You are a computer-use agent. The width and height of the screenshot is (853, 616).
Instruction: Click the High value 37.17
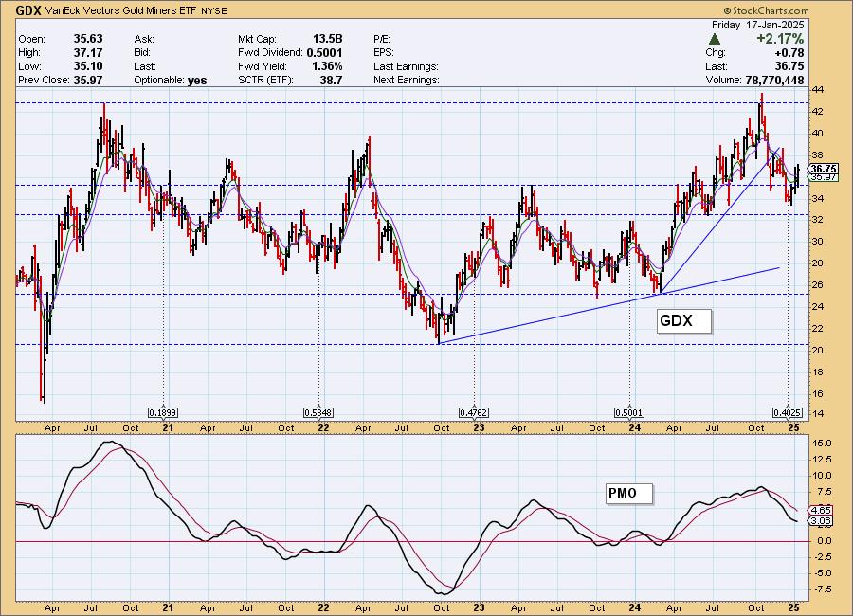click(88, 52)
